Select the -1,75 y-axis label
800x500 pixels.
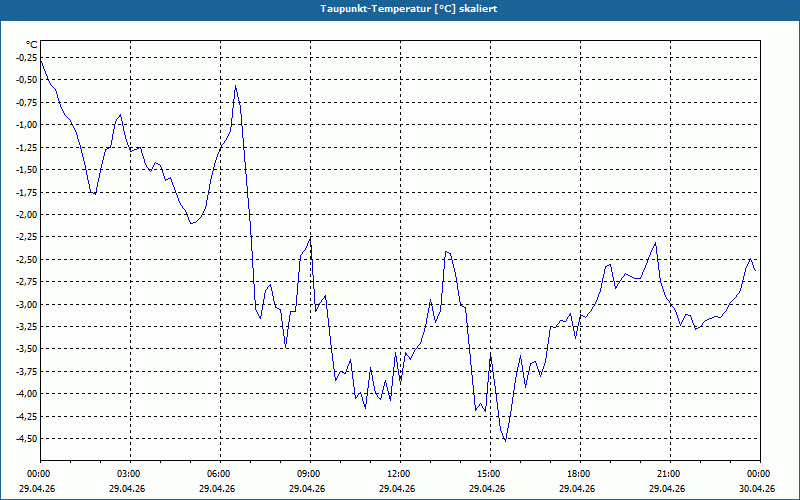[x=27, y=192]
